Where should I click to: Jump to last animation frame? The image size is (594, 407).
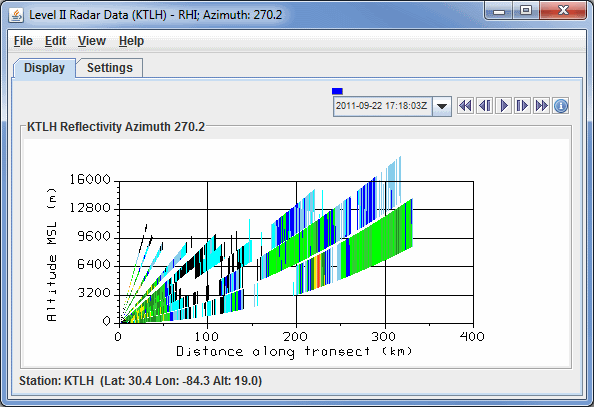[x=541, y=105]
